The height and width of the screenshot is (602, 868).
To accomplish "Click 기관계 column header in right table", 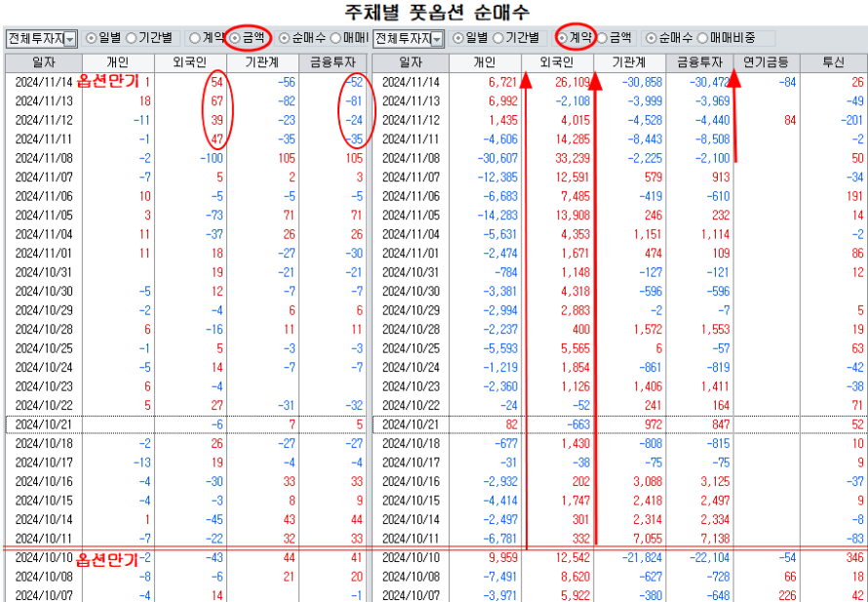I will 630,63.
